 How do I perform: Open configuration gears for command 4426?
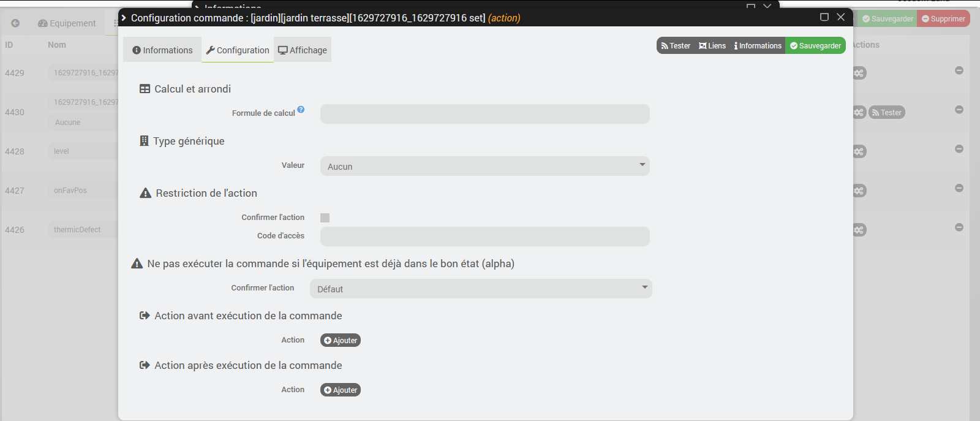click(859, 230)
